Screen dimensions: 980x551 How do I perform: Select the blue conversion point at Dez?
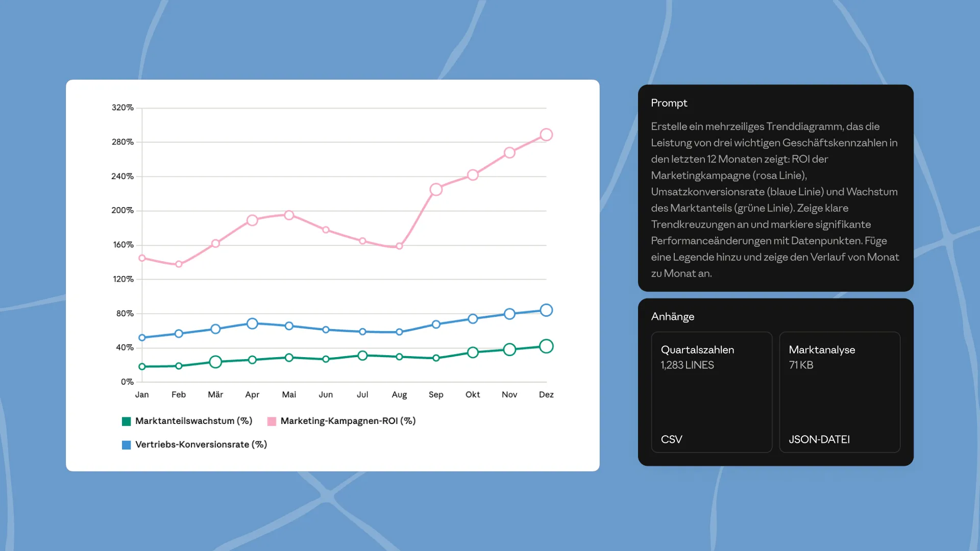(546, 310)
